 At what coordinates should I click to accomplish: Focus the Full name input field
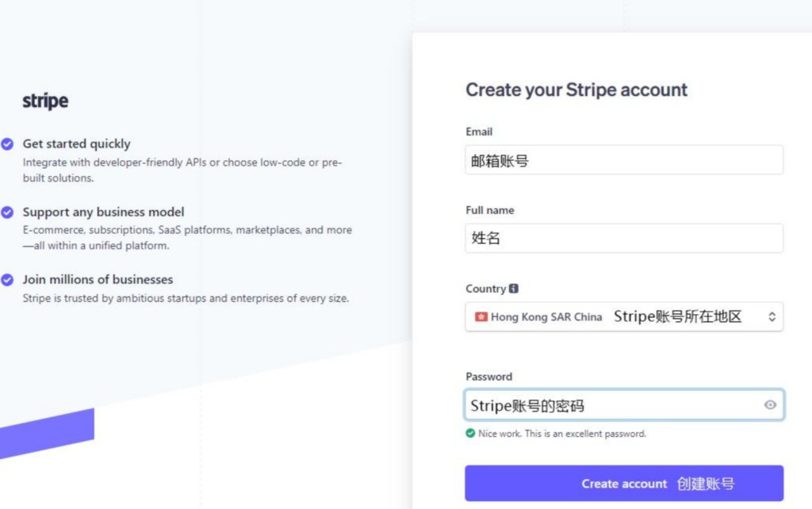tap(624, 238)
